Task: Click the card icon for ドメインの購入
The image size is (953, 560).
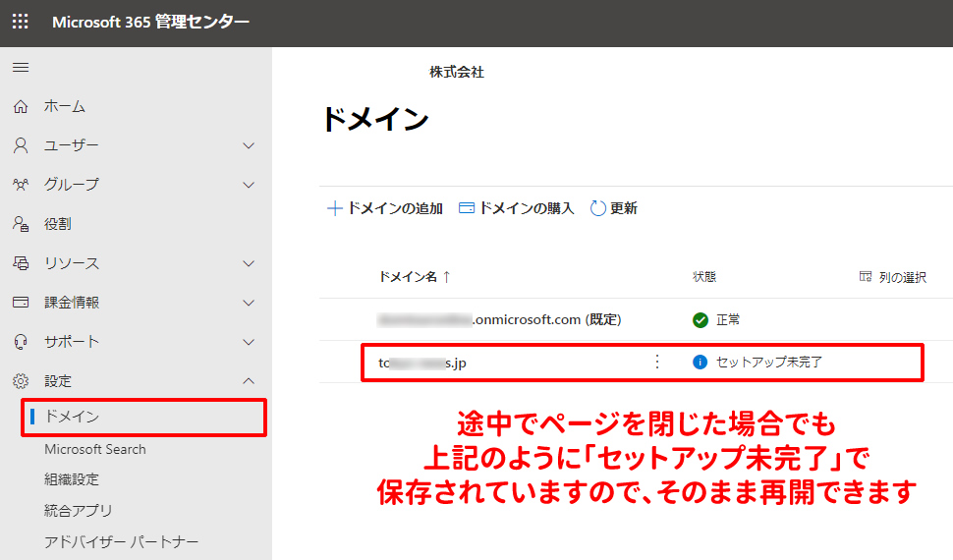Action: coord(466,208)
